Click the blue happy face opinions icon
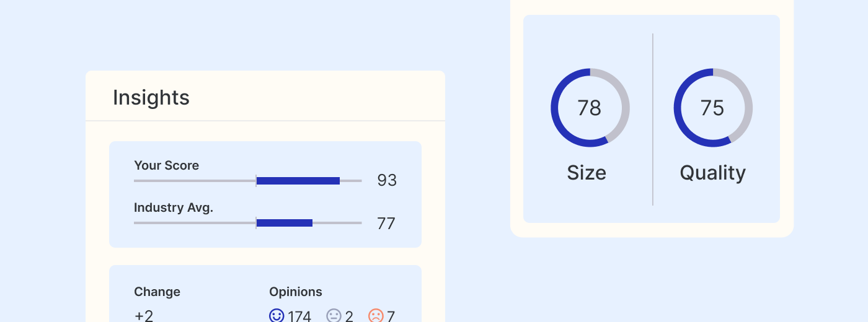The image size is (868, 322). point(277,316)
